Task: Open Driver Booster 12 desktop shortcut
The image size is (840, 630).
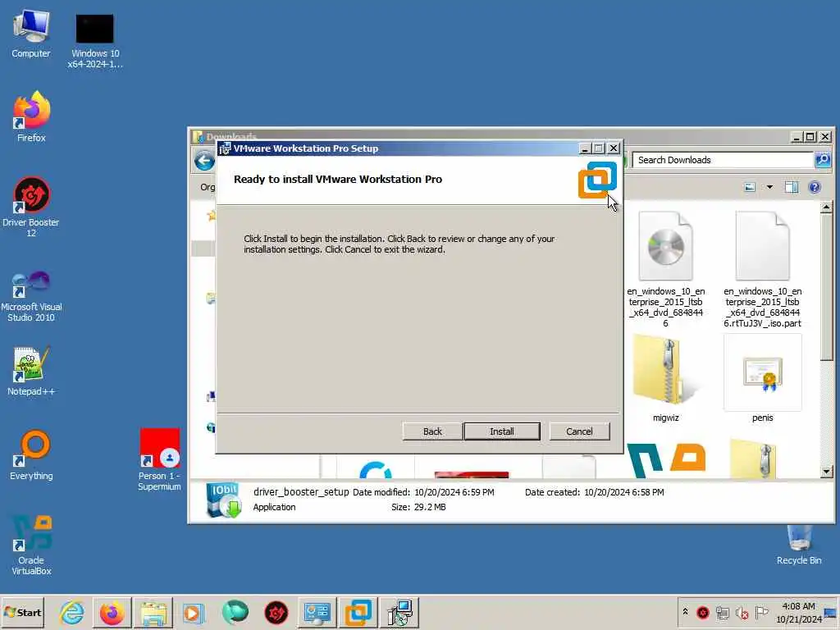Action: pos(31,208)
